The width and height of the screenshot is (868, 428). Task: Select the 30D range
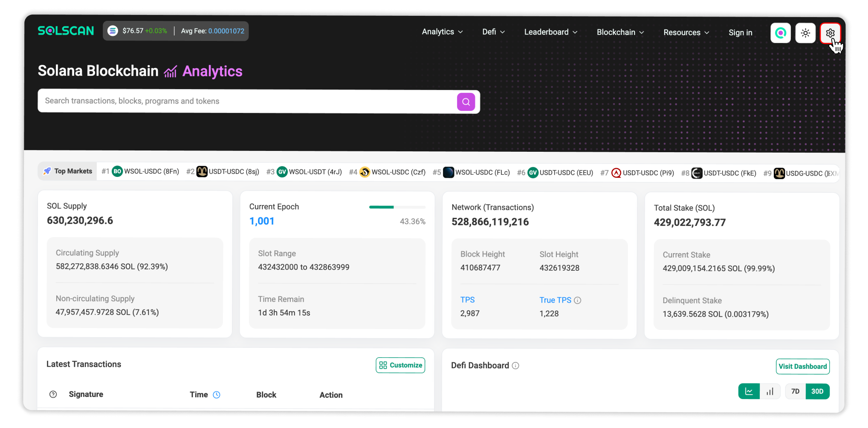(817, 391)
